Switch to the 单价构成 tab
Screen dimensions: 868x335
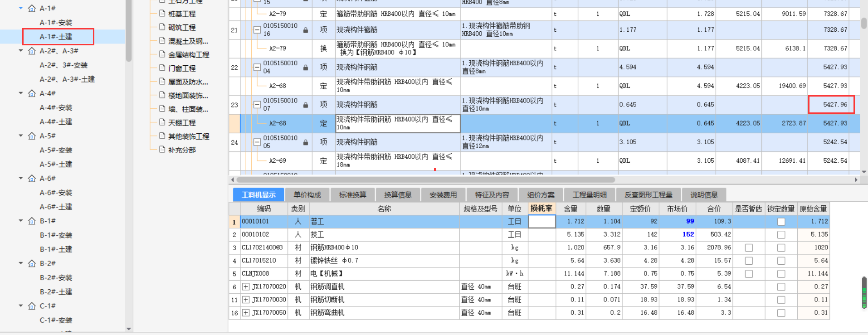pos(307,195)
